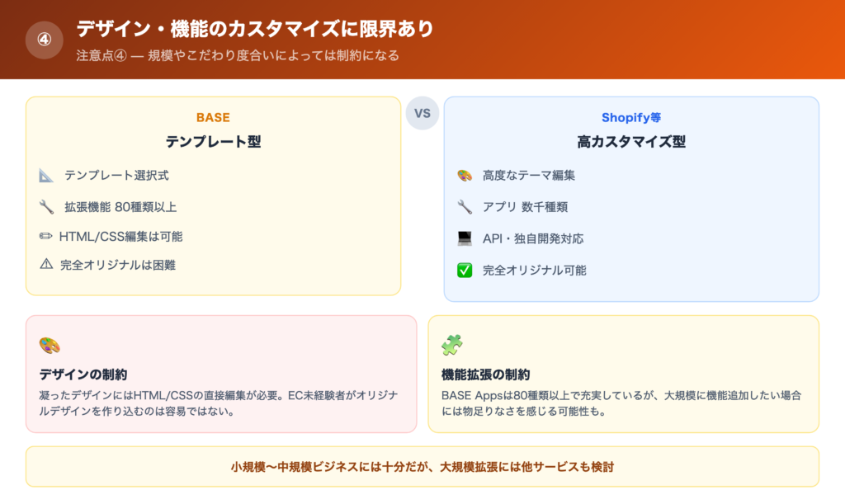The image size is (845, 504).
Task: Click the wrench icon beside アプリ 数千種類
Action: (x=466, y=207)
